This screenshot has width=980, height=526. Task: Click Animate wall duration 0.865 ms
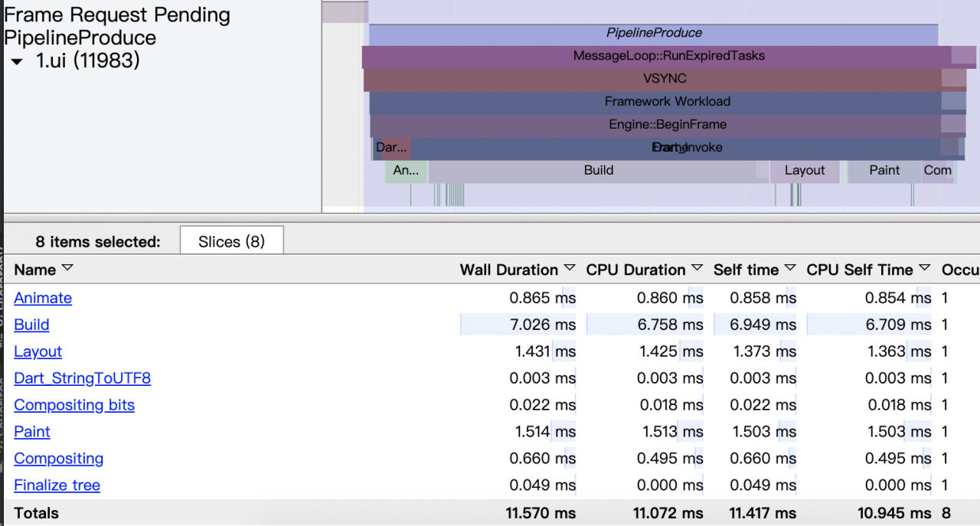(x=543, y=298)
